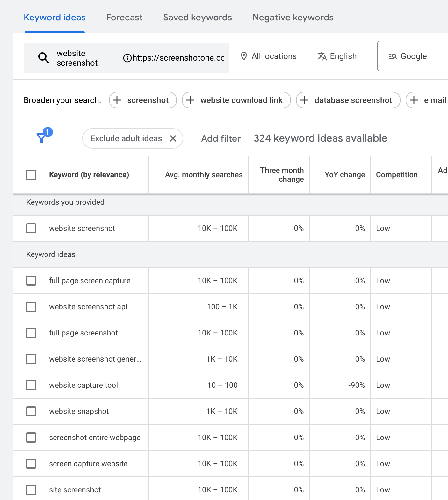Tick the website snapshot checkbox
The height and width of the screenshot is (500, 448).
point(31,411)
